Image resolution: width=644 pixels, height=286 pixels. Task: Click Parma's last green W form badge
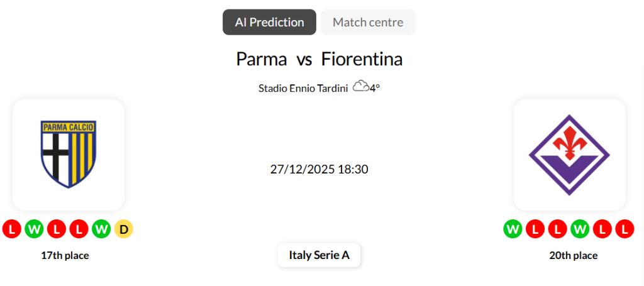tap(101, 229)
